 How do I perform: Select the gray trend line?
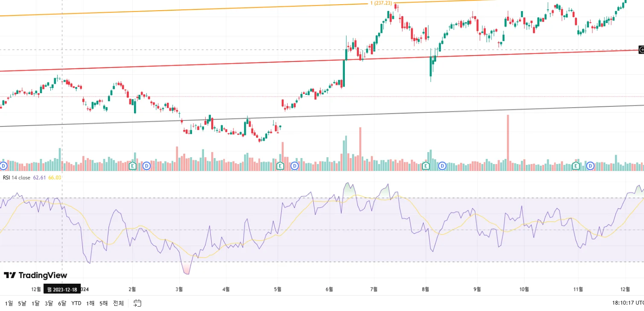322,116
